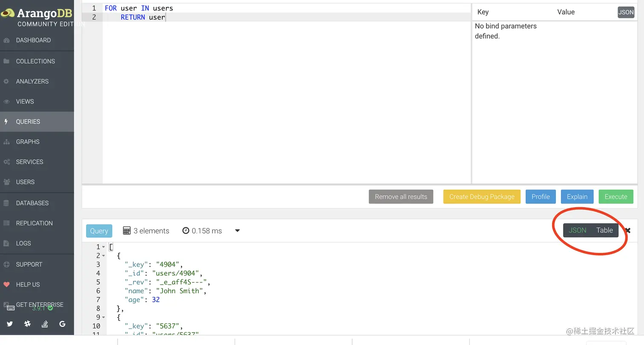Select the Queries sidebar item
Screen dimensions: 644x345
coord(37,122)
